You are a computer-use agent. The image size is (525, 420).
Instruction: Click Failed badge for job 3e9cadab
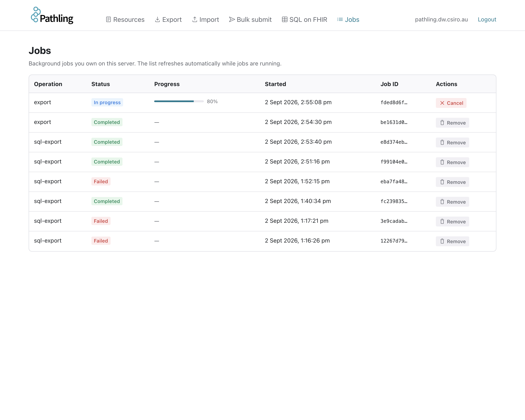(x=101, y=221)
